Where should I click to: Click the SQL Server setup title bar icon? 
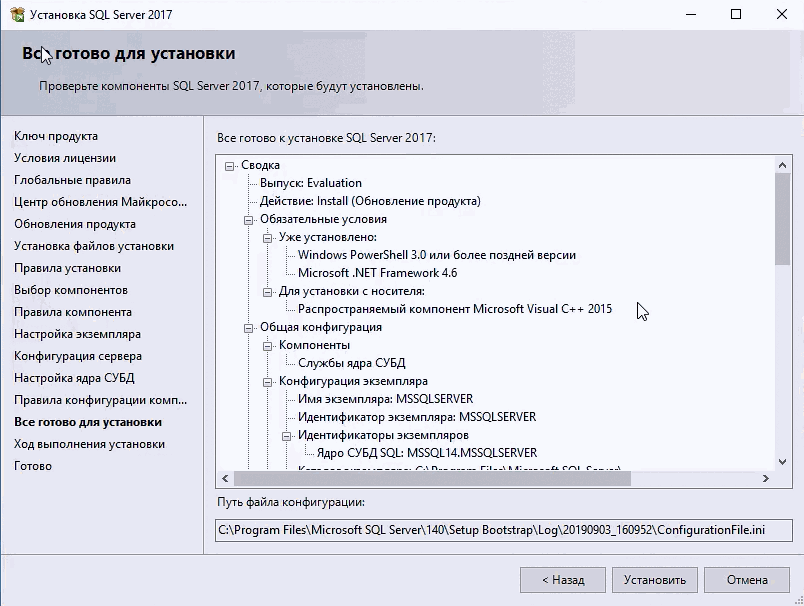[x=17, y=14]
